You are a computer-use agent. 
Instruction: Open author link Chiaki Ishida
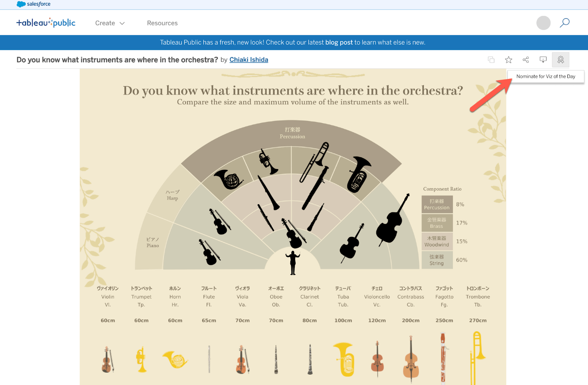(249, 60)
